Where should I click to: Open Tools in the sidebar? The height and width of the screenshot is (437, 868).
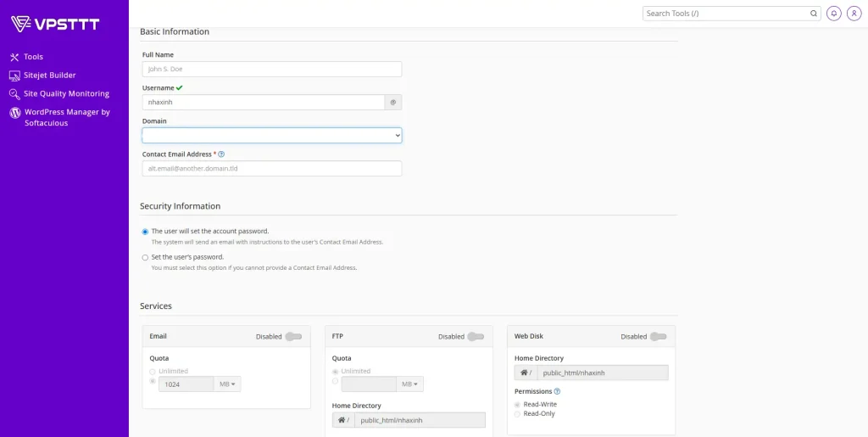pos(33,57)
